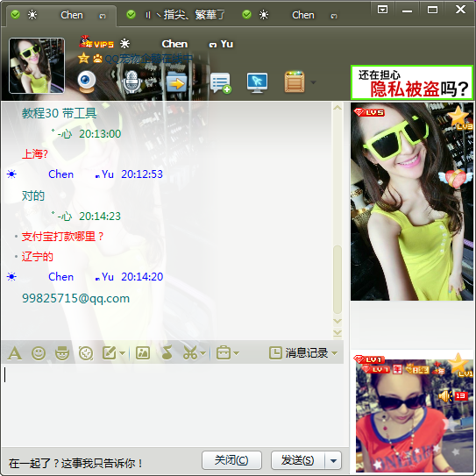Image resolution: width=476 pixels, height=476 pixels.
Task: Start a voice call with the microphone icon
Action: [131, 82]
